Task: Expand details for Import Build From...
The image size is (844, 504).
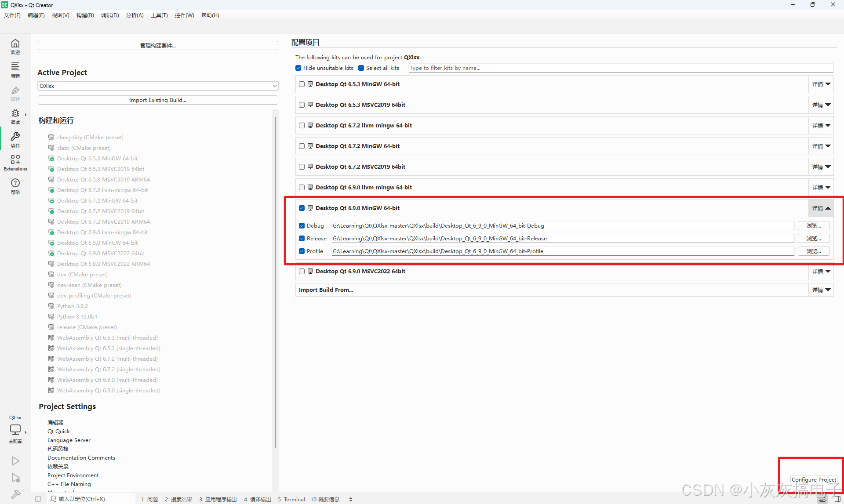Action: pyautogui.click(x=821, y=290)
